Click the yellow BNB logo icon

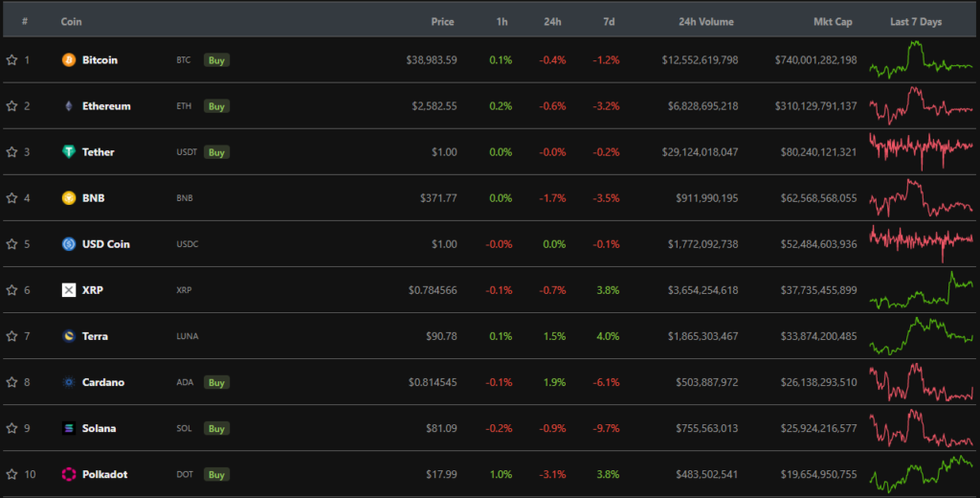pyautogui.click(x=69, y=198)
